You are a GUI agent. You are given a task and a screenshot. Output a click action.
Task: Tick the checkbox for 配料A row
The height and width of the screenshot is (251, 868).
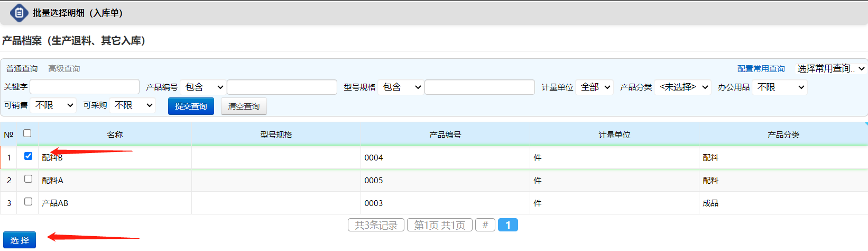[29, 179]
